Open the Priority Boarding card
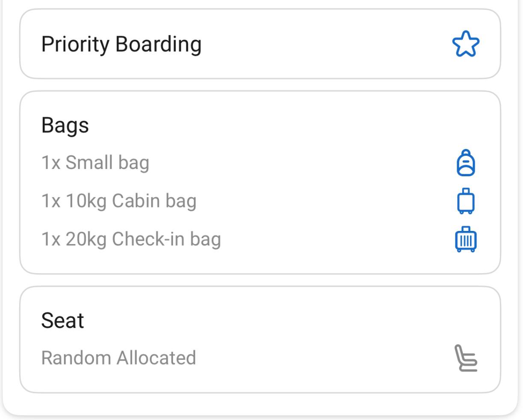This screenshot has height=420, width=523. point(260,44)
